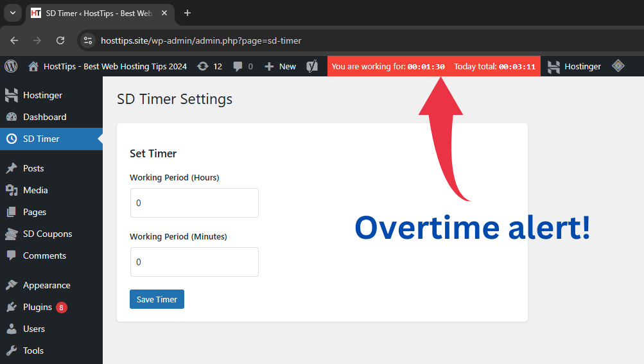Click HostTips site name link in admin bar
This screenshot has width=644, height=364.
click(115, 67)
